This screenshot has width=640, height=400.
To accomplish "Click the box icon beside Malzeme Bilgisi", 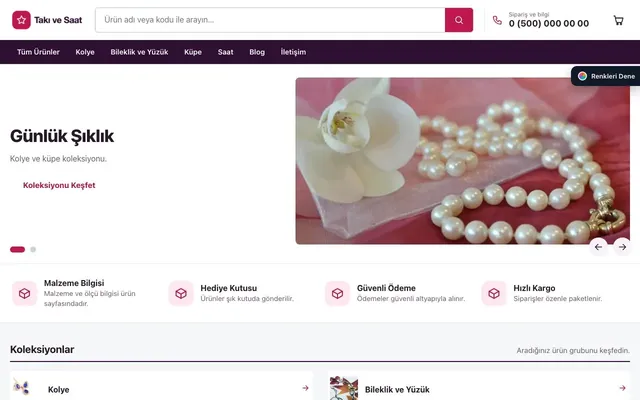I will (x=24, y=293).
